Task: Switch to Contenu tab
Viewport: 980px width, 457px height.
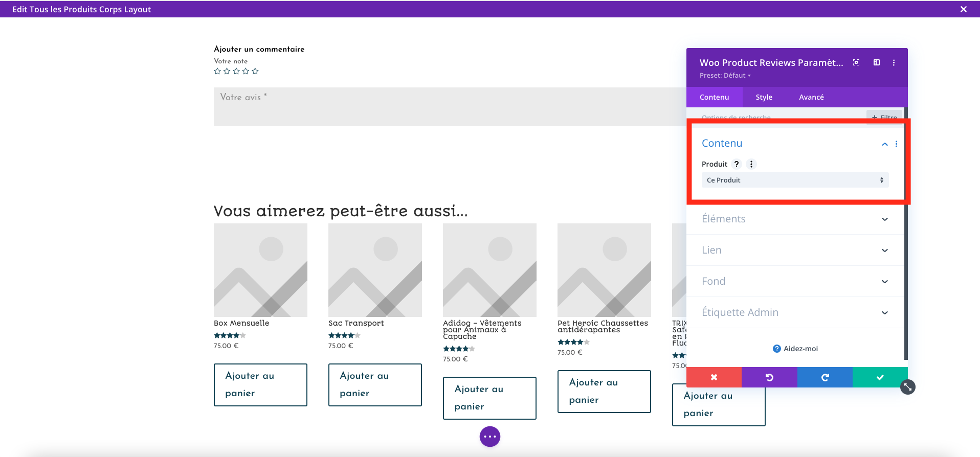Action: coord(714,97)
